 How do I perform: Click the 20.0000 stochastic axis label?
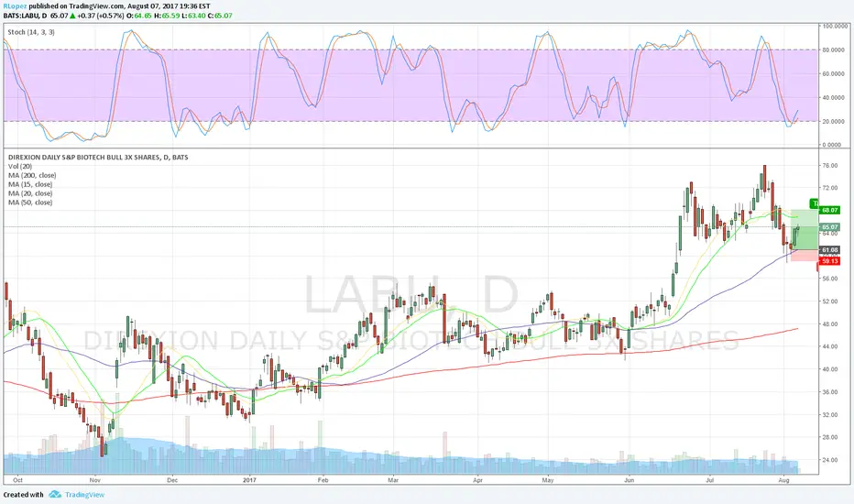[x=833, y=122]
